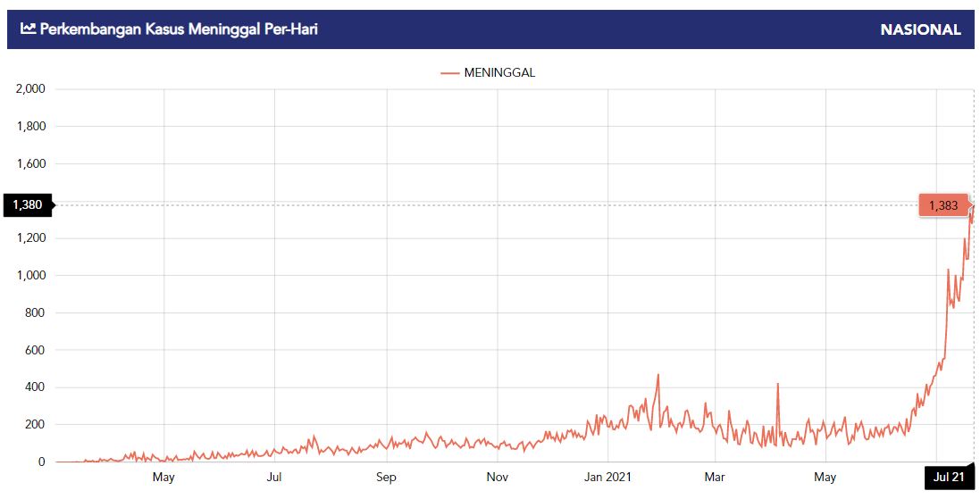This screenshot has height=499, width=980.
Task: Click the sharp spike peak after March
Action: (778, 384)
